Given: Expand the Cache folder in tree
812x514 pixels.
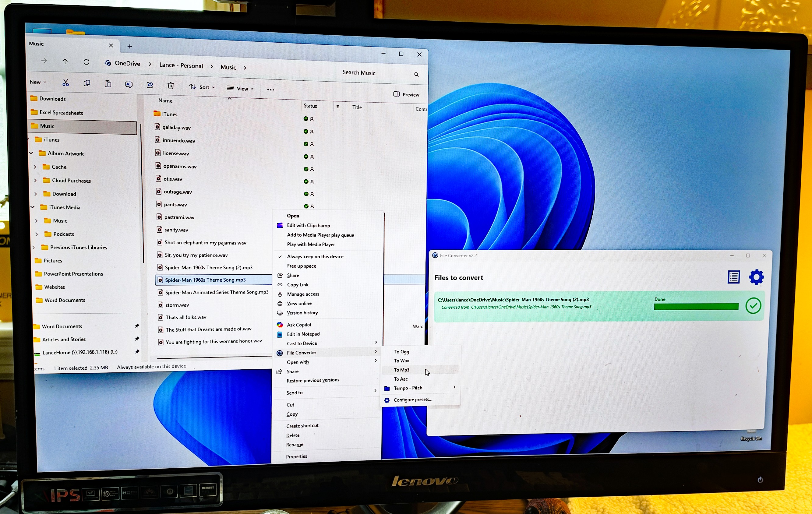Looking at the screenshot, I should click(35, 167).
